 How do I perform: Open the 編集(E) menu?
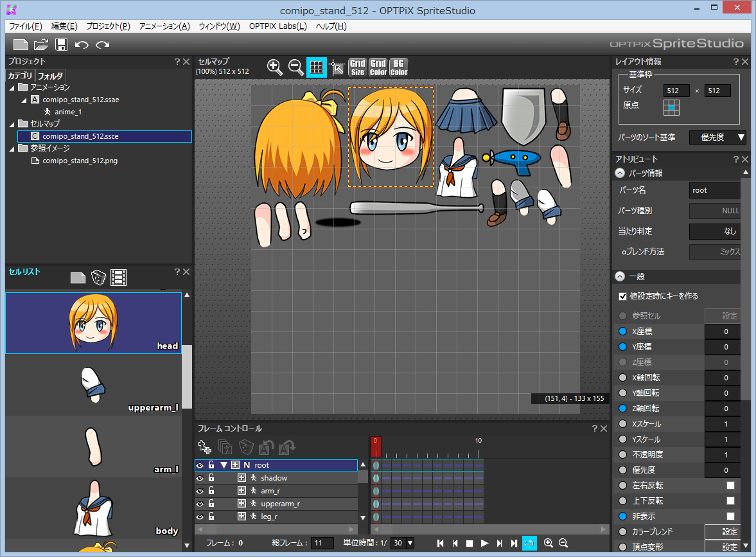pyautogui.click(x=64, y=26)
